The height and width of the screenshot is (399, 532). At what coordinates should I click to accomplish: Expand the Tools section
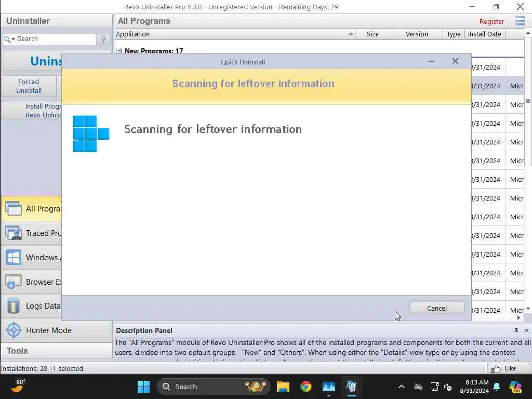[x=56, y=351]
